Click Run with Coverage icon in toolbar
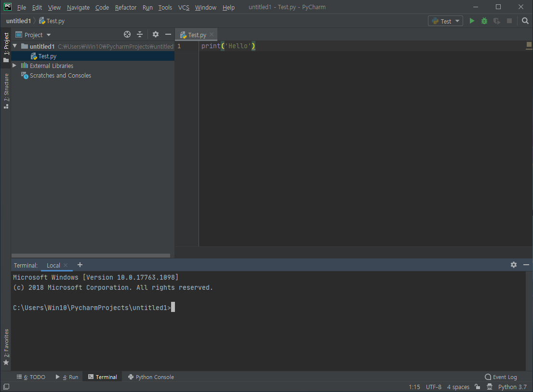The image size is (533, 392). tap(497, 21)
